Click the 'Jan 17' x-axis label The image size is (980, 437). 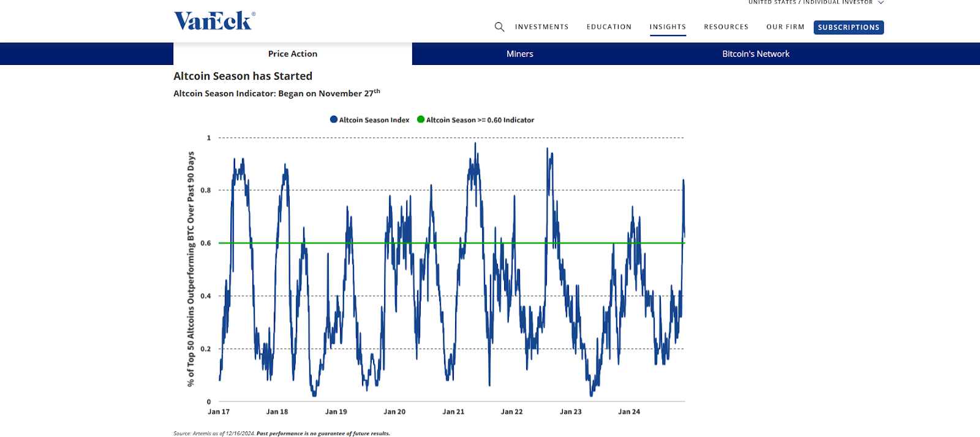[x=219, y=412]
